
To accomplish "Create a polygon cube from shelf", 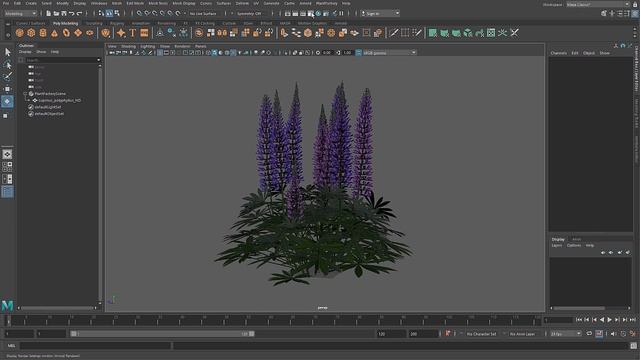I will coord(31,33).
